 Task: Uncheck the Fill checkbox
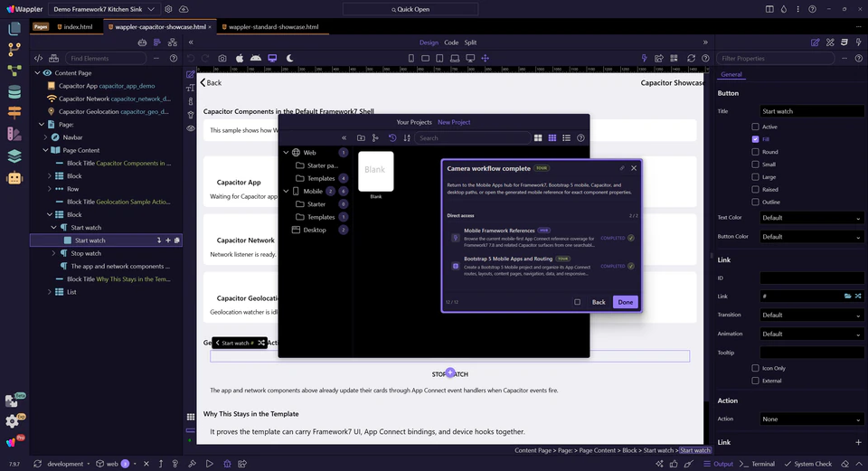[x=755, y=139]
